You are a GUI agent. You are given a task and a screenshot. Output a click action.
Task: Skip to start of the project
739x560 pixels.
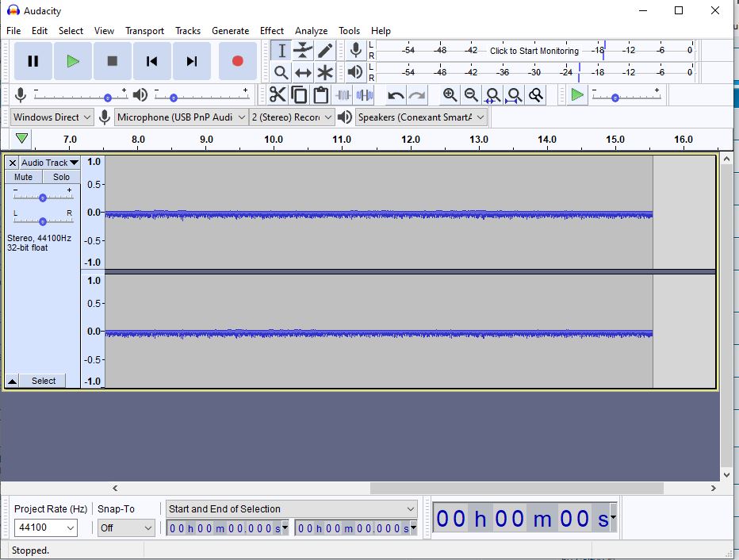pos(151,61)
